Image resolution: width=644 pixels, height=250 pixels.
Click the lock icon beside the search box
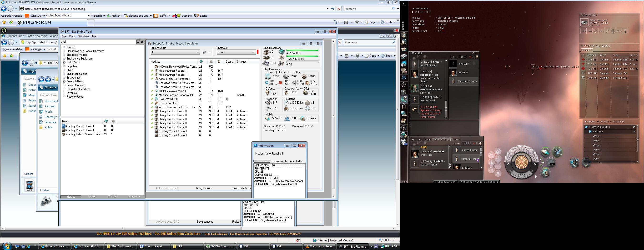click(x=138, y=42)
